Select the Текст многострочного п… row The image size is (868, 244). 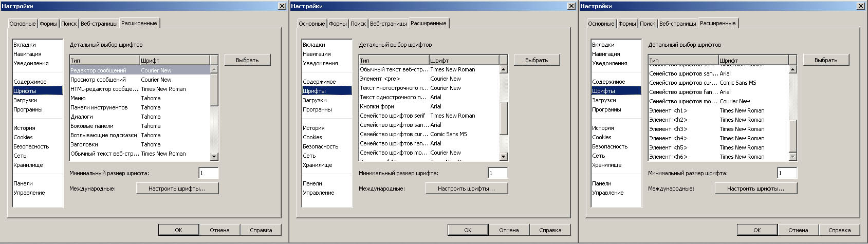pos(429,88)
